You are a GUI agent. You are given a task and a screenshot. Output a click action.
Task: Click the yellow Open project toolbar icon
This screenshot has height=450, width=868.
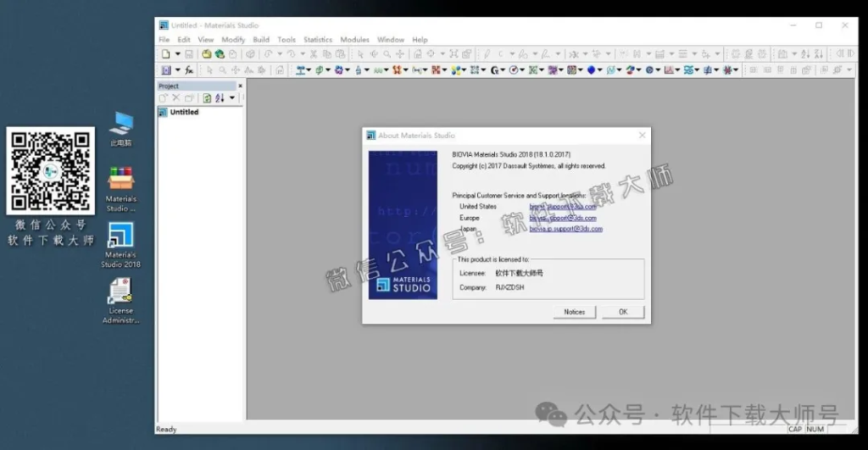[207, 54]
